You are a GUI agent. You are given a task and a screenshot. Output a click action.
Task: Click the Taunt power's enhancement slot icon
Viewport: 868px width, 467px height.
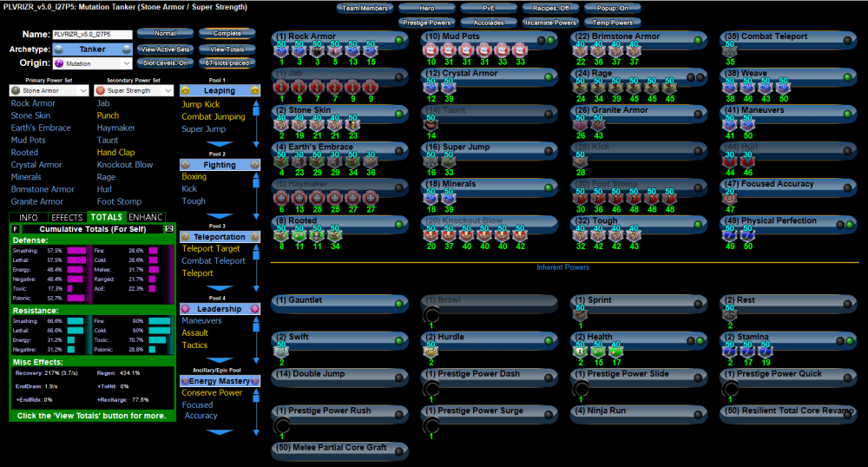click(431, 125)
